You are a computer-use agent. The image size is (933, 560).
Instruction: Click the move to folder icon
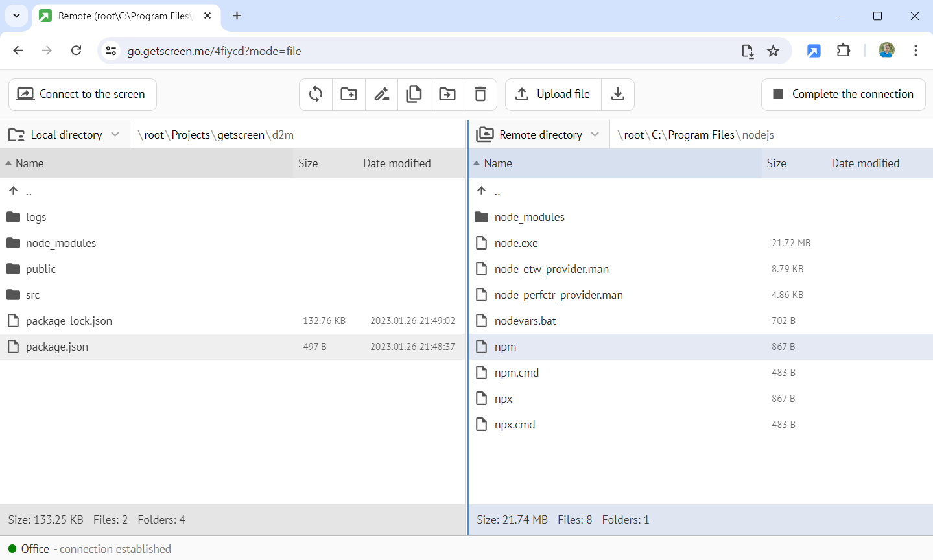447,95
